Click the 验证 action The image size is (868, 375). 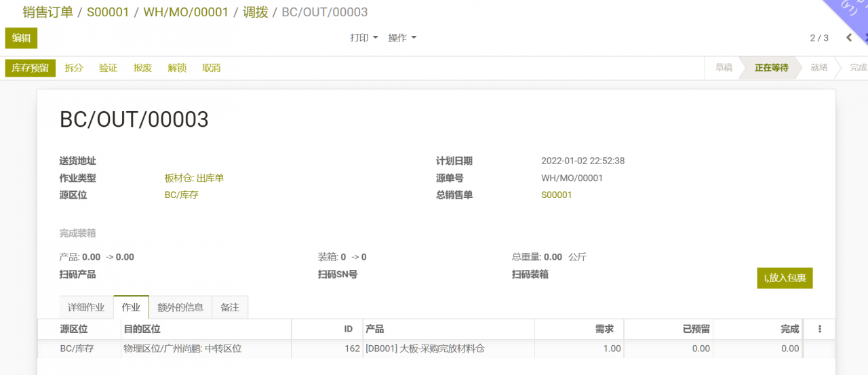click(108, 68)
